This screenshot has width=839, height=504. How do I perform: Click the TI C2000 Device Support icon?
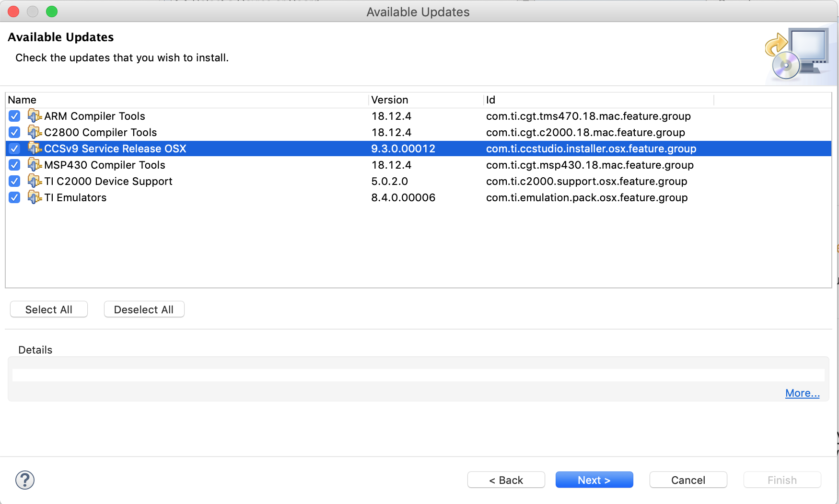[x=35, y=181]
